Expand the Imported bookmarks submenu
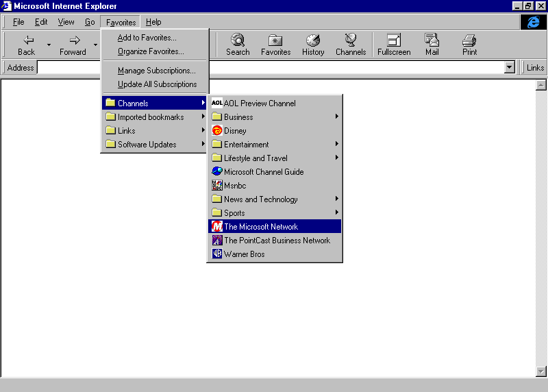 (x=155, y=117)
